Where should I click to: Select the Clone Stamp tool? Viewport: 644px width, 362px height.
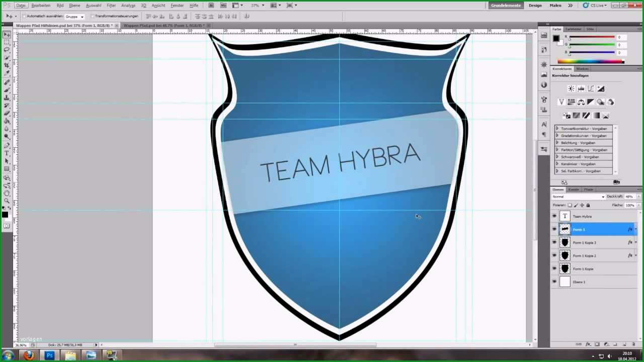tap(7, 98)
